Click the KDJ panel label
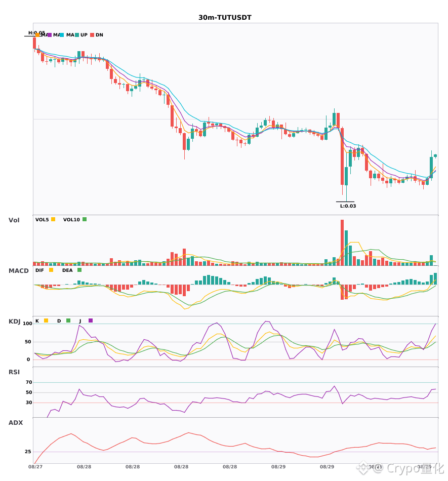Image resolution: width=448 pixels, height=481 pixels. (x=14, y=321)
